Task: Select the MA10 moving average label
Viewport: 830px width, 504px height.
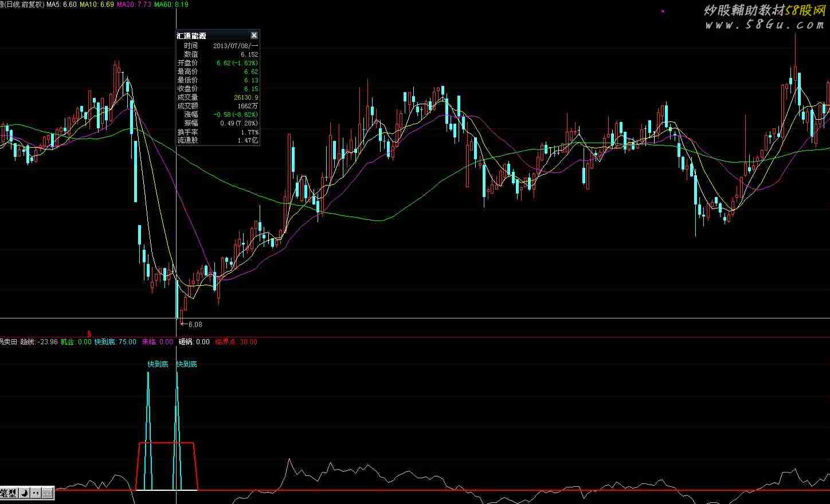Action: click(x=96, y=5)
